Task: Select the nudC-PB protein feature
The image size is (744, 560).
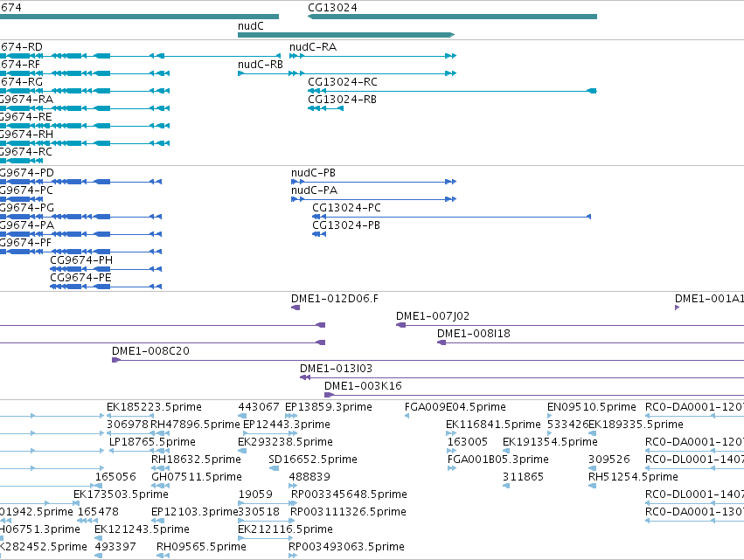Action: pos(373,182)
